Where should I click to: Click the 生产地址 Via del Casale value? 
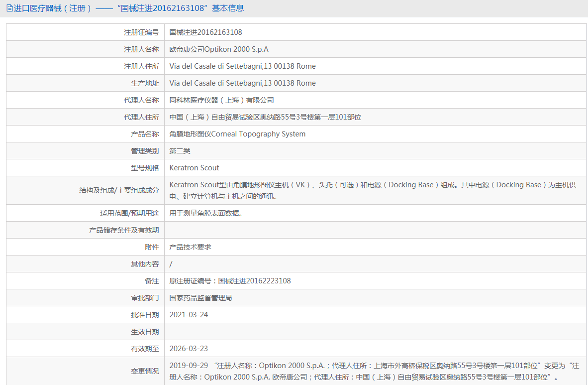(x=242, y=83)
